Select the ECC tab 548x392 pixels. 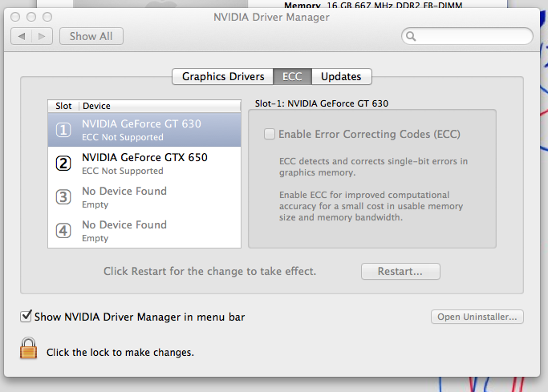[x=292, y=76]
